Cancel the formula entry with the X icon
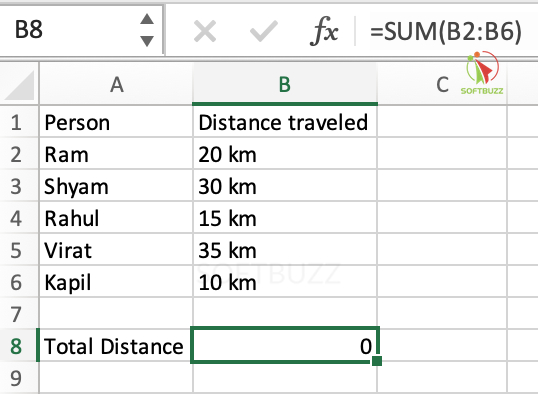The image size is (538, 394). [x=205, y=31]
